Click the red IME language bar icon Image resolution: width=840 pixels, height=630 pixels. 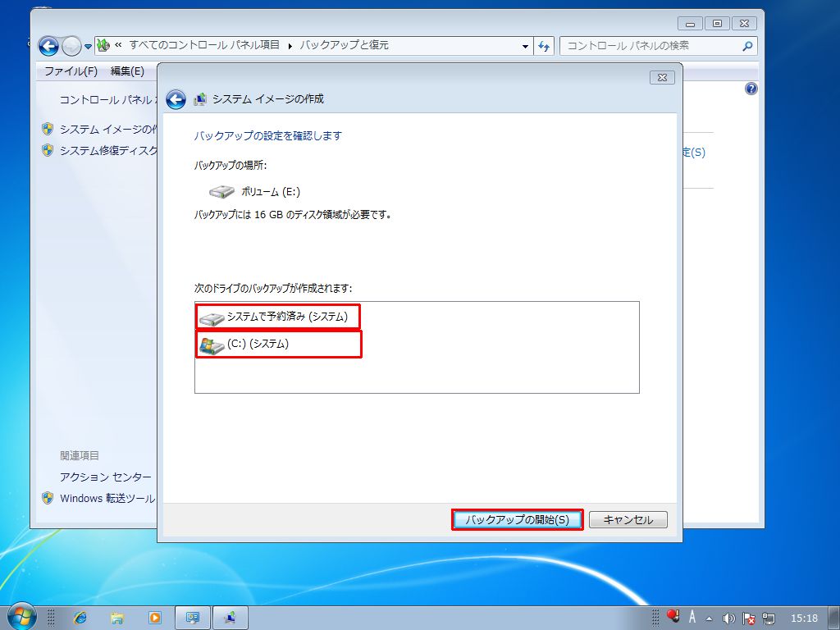point(673,615)
